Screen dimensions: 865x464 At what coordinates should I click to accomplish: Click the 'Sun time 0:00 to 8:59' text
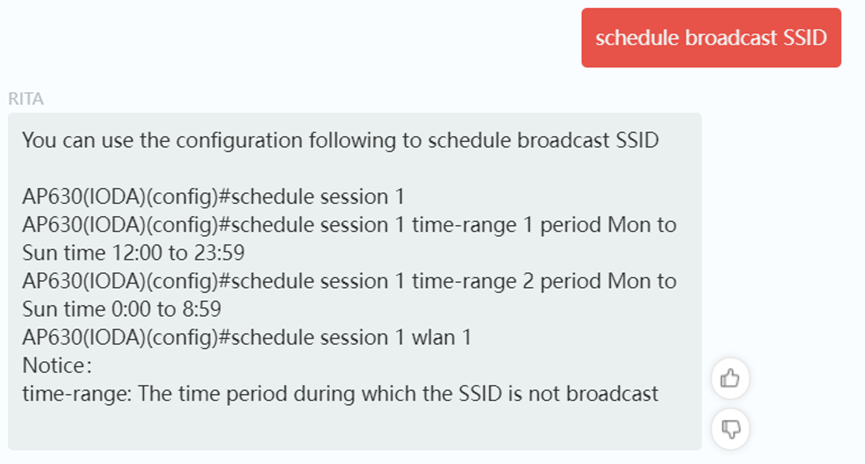(x=122, y=309)
